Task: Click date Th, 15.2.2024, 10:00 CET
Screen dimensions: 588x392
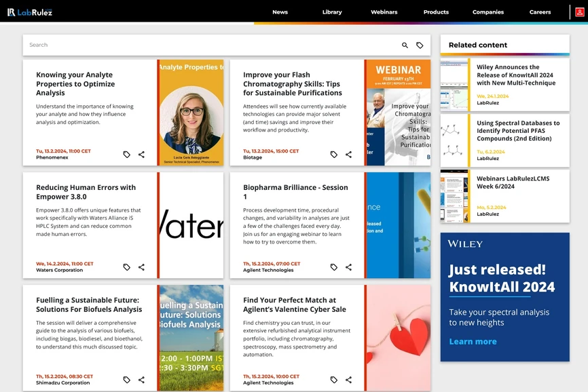Action: coord(271,376)
